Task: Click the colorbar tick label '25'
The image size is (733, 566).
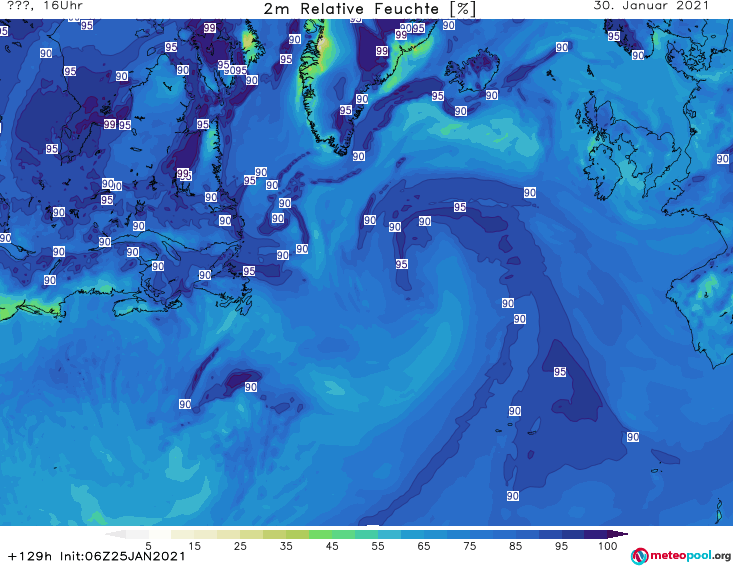Action: coord(240,546)
